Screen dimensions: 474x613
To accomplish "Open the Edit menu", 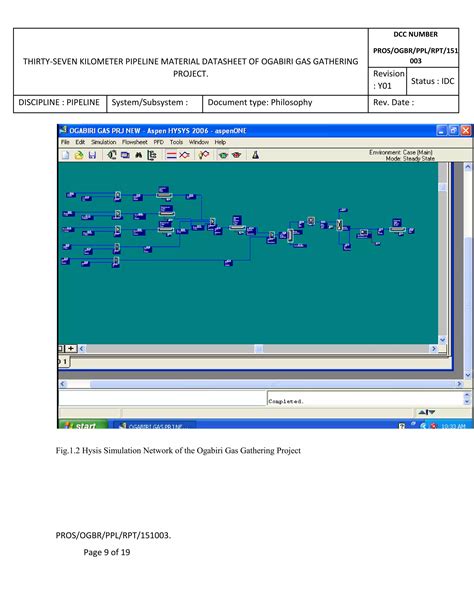I will click(x=80, y=142).
